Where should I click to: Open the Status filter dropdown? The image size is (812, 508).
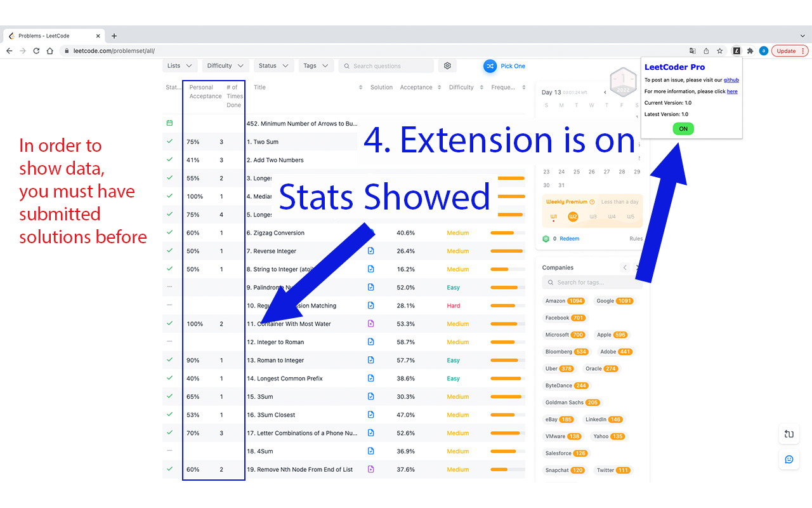273,66
